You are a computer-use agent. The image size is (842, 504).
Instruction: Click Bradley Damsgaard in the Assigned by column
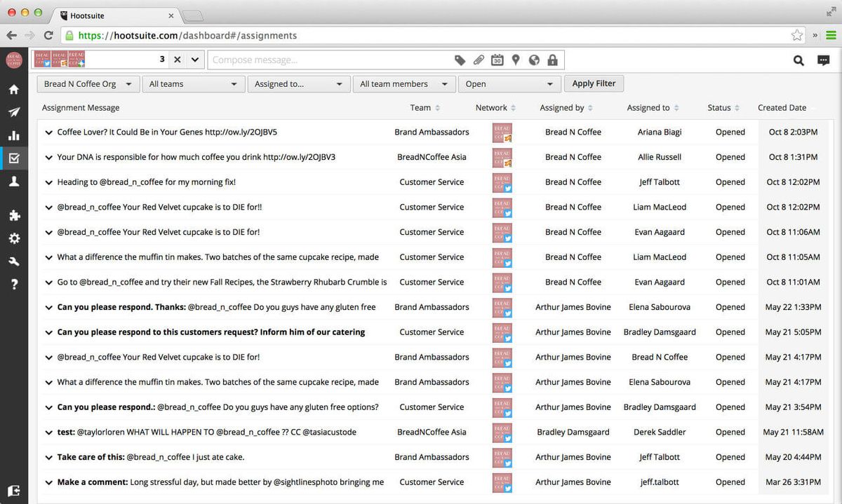573,432
